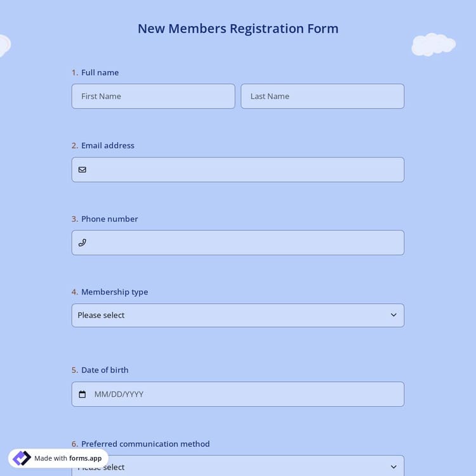Click the Preferred communication method label

145,444
